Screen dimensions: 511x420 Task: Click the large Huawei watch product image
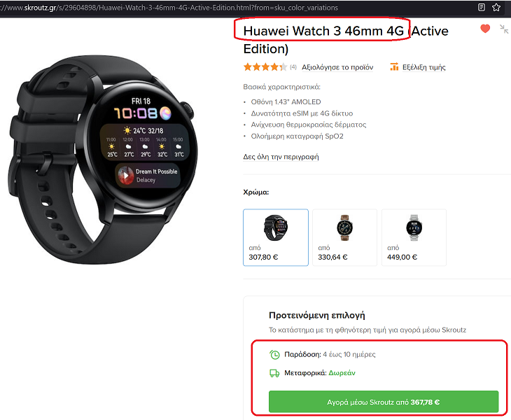[x=103, y=160]
